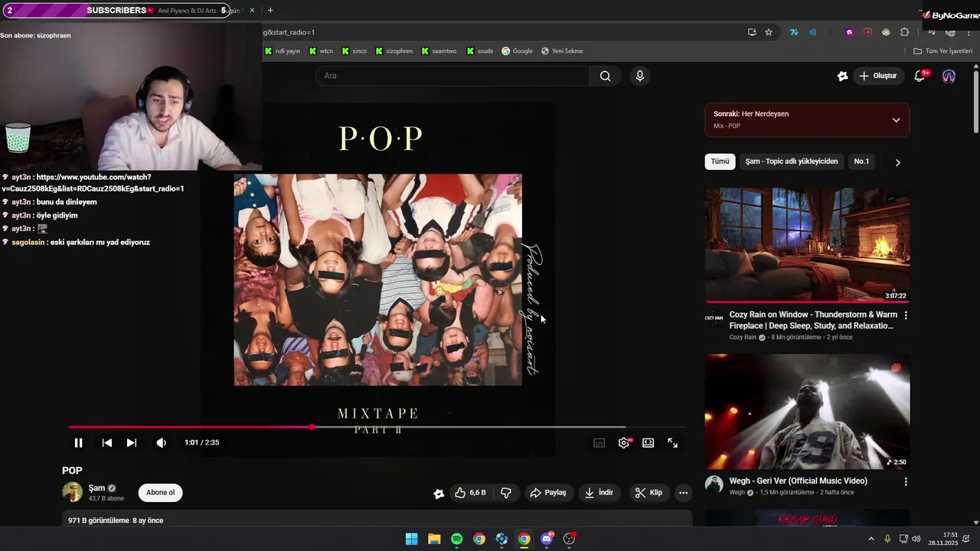Open the ssude bookmark
This screenshot has width=980, height=551.
[479, 51]
